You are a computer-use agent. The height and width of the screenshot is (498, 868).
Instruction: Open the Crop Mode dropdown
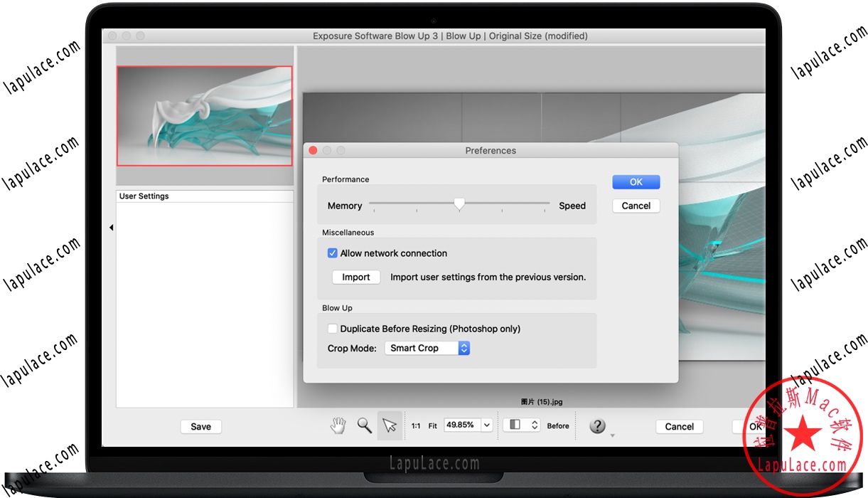coord(427,348)
